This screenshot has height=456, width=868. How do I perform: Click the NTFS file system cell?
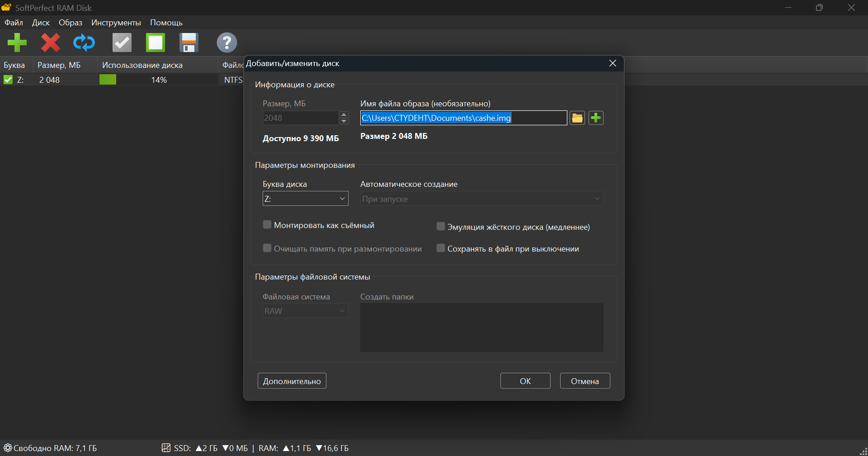pyautogui.click(x=233, y=80)
